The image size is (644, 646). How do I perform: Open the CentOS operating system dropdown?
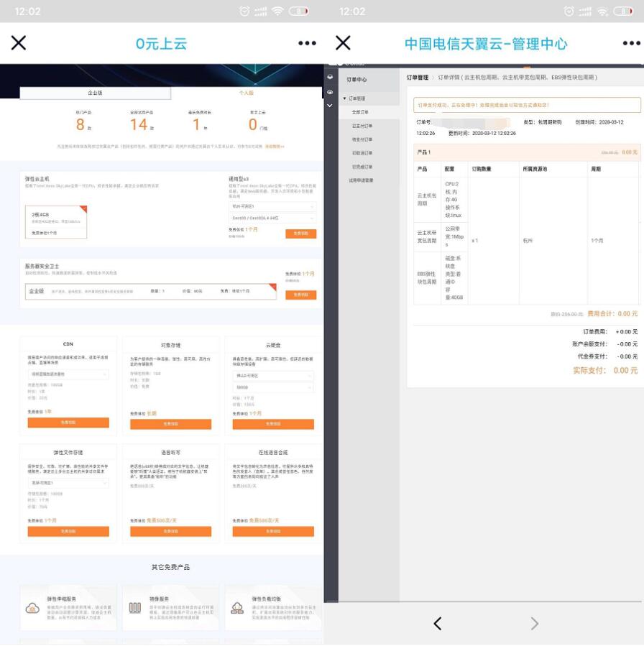click(272, 218)
